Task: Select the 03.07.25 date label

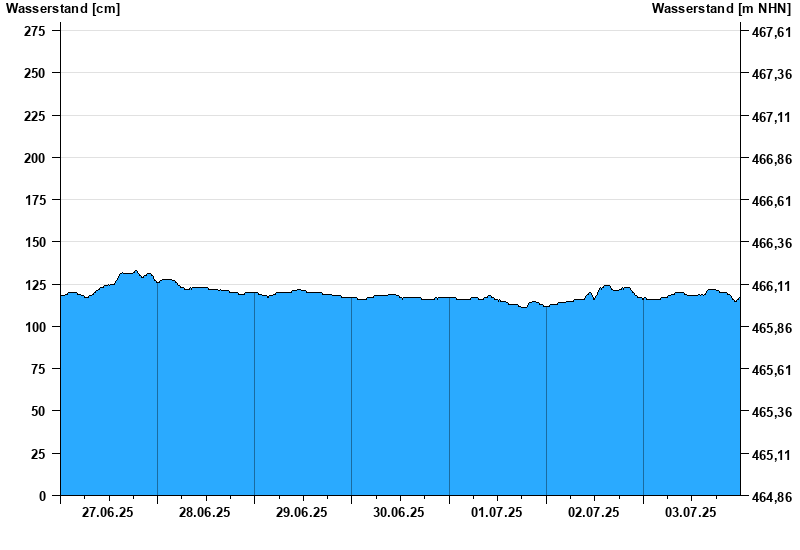Action: (691, 512)
